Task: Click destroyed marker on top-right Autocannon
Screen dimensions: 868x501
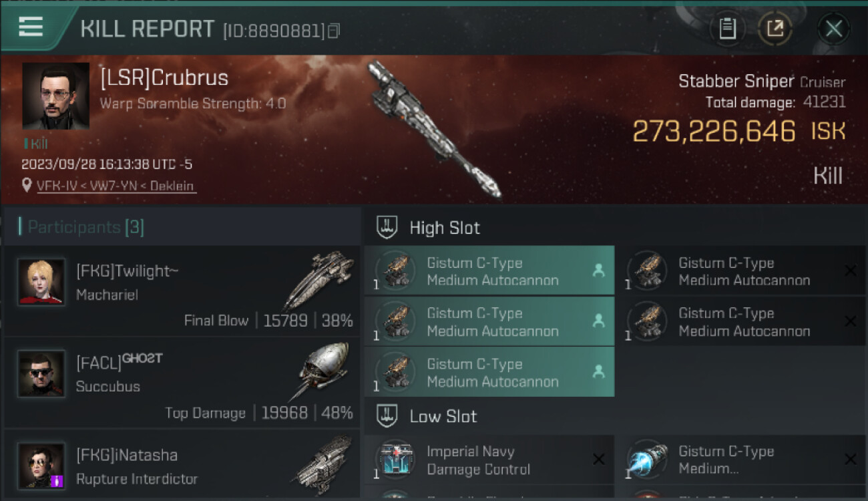Action: 851,271
